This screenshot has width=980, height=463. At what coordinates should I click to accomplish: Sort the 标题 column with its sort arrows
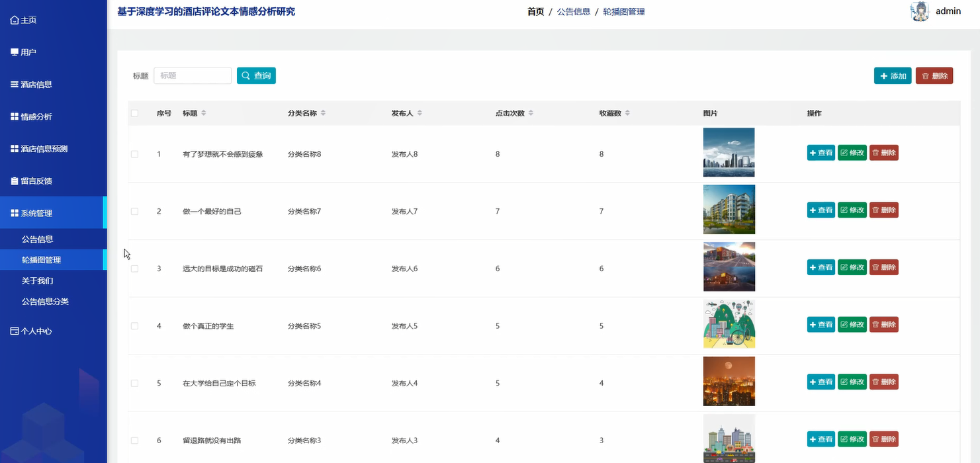pos(204,113)
